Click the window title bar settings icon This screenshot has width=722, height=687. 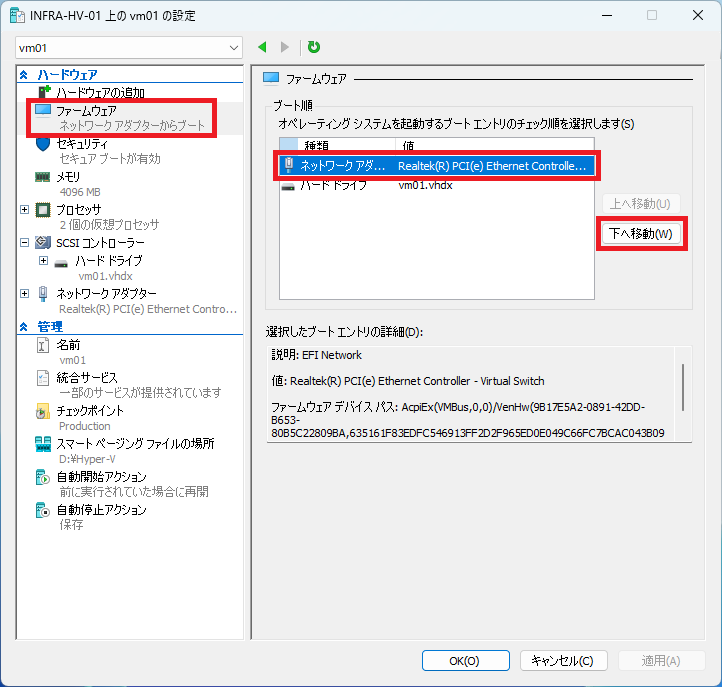(17, 15)
